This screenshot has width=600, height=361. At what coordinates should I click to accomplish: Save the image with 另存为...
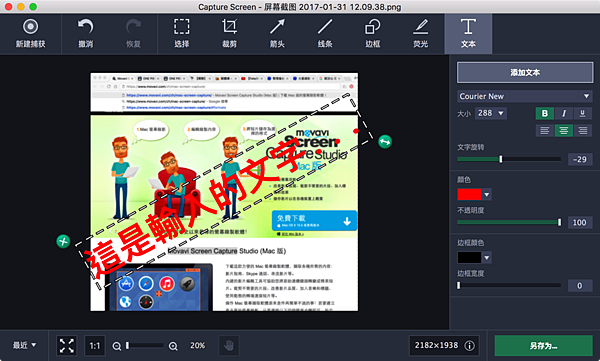[x=543, y=346]
